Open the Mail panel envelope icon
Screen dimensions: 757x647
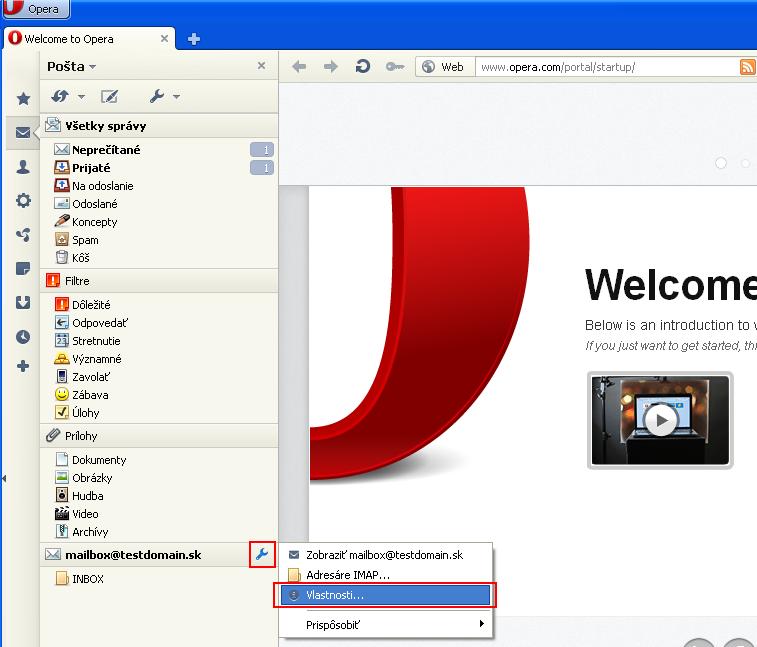pyautogui.click(x=23, y=133)
